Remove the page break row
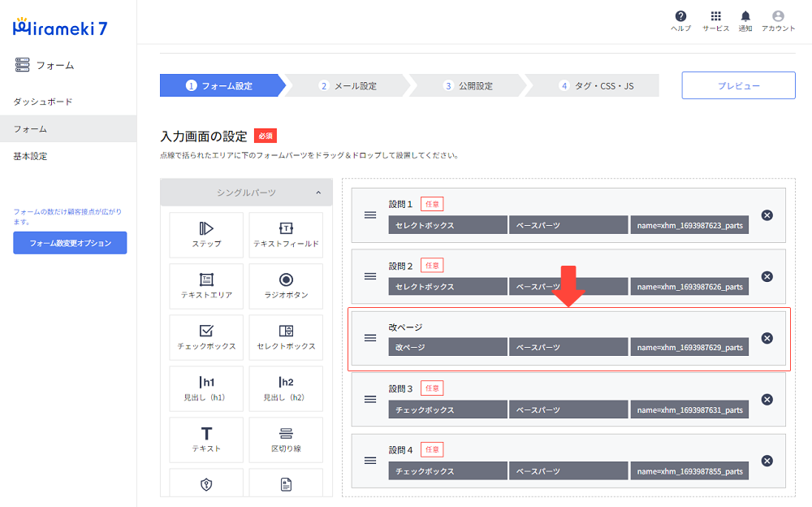The width and height of the screenshot is (812, 507). click(x=767, y=338)
